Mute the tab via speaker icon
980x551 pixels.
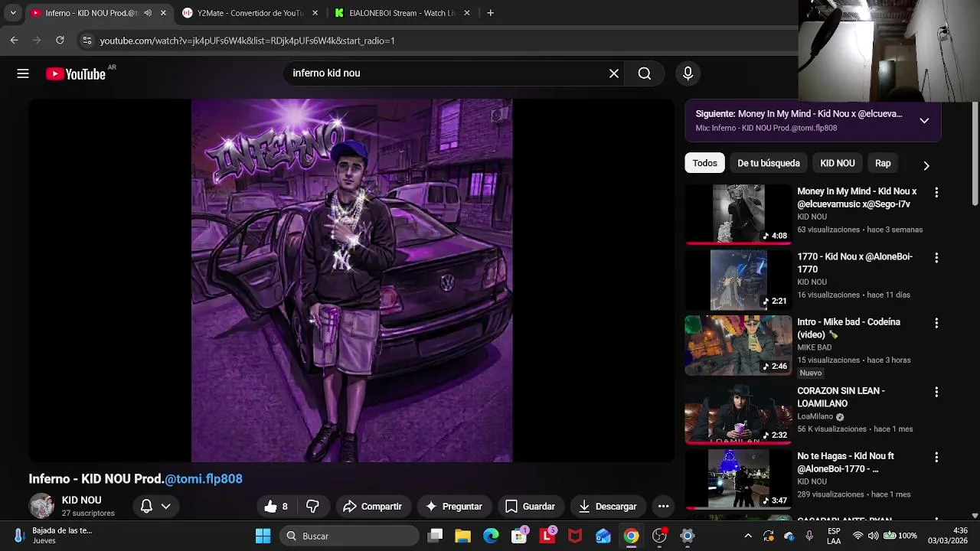coord(148,13)
